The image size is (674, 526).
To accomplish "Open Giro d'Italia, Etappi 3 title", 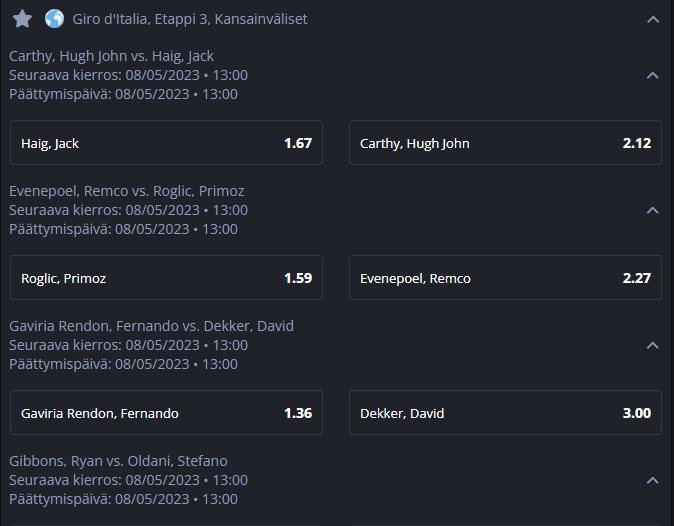I will click(x=190, y=19).
